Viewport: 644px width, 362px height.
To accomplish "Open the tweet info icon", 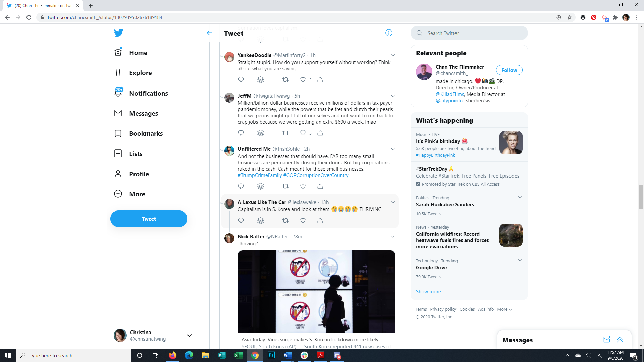I will pos(389,33).
